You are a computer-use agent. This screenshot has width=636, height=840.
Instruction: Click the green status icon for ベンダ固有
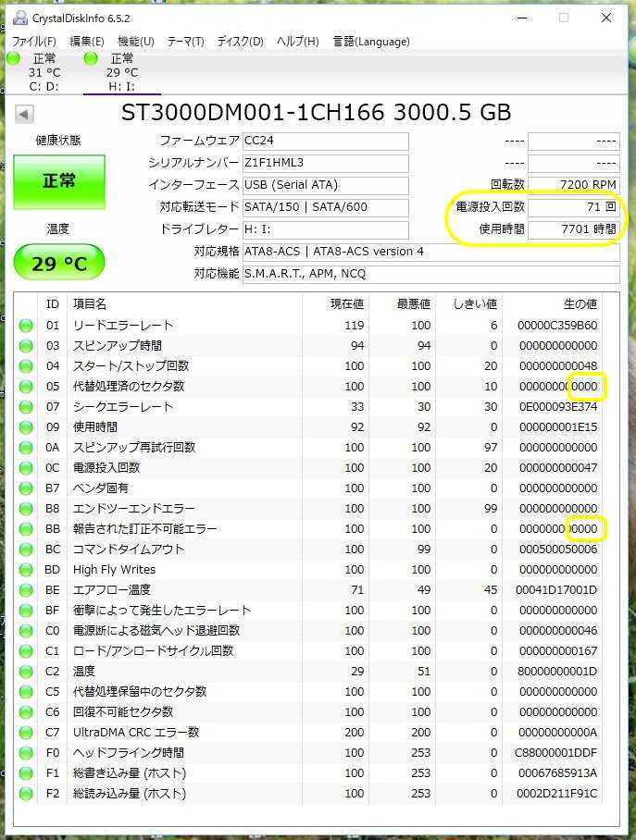[26, 488]
